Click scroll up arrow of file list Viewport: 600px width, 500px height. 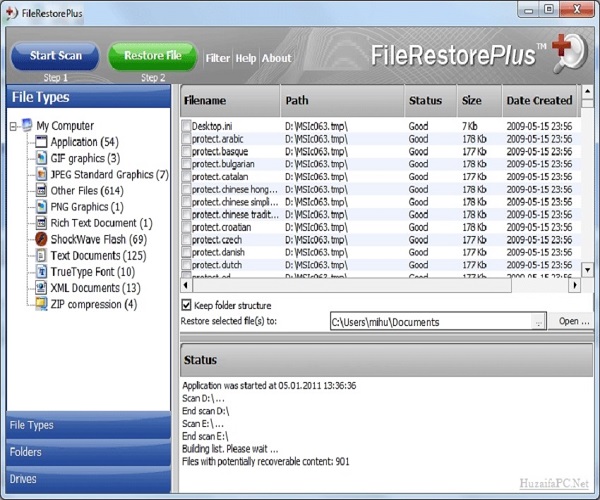(587, 91)
